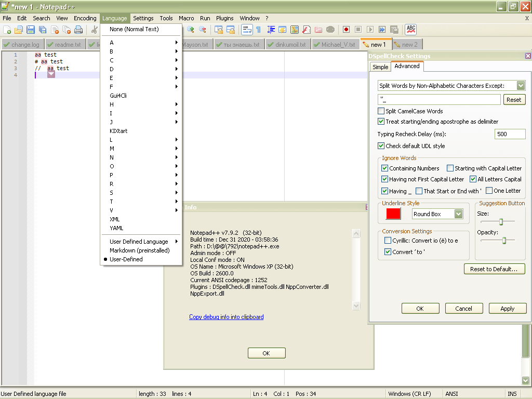Click Copy debug info into clipboard link

(x=227, y=317)
